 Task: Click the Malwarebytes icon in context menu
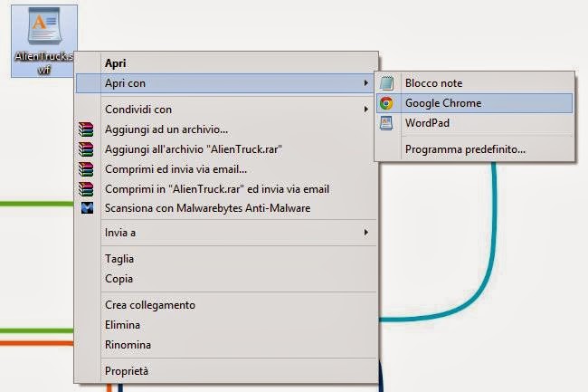click(87, 208)
